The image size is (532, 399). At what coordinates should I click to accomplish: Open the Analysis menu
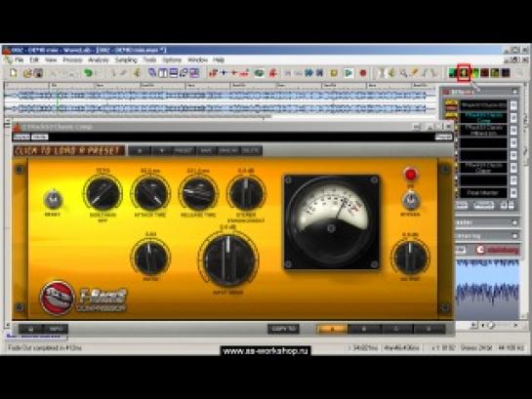coord(99,60)
